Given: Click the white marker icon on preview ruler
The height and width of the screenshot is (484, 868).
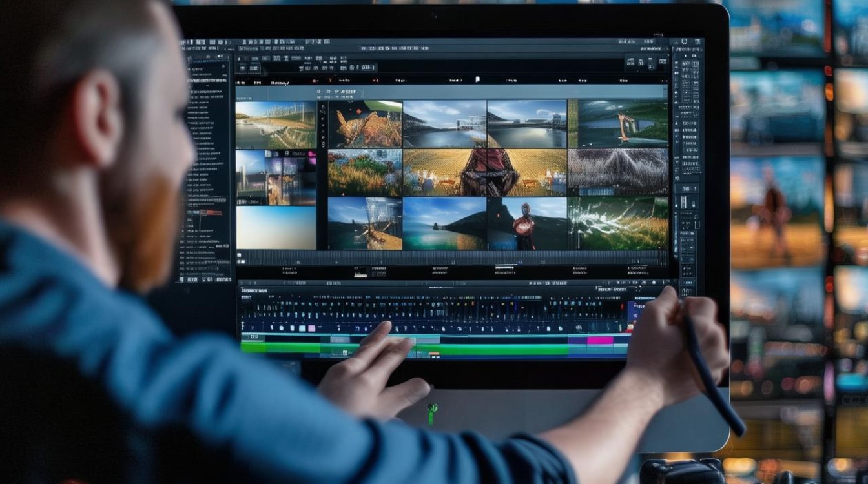Looking at the screenshot, I should click(x=477, y=79).
